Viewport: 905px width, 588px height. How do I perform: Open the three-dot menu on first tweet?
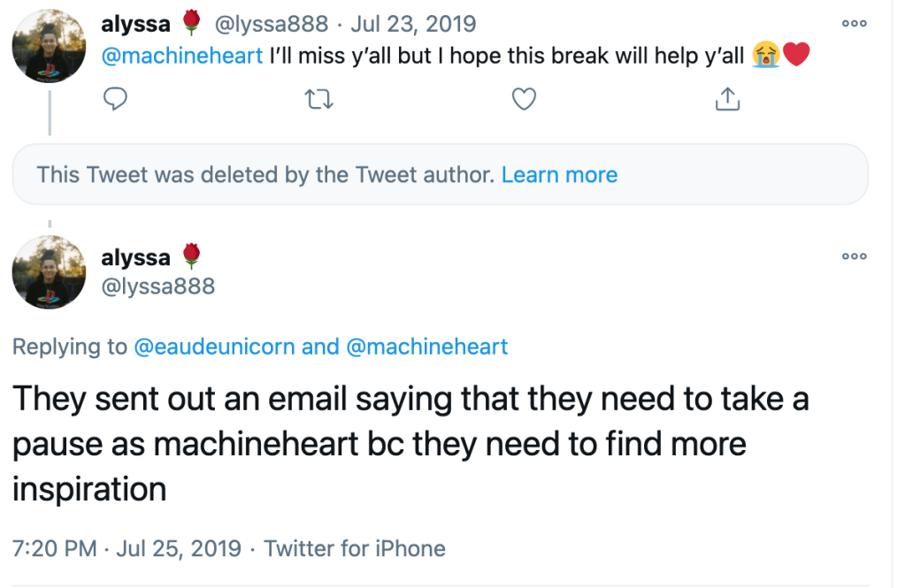854,25
